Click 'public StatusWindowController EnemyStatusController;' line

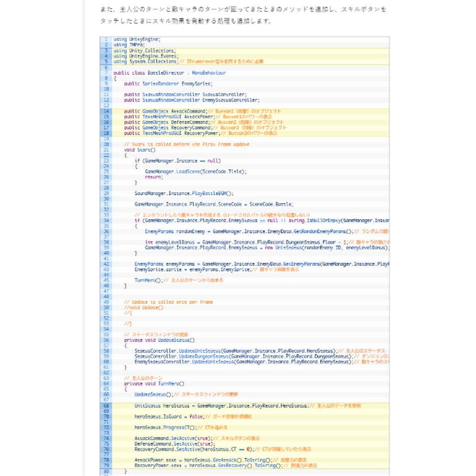click(x=191, y=100)
